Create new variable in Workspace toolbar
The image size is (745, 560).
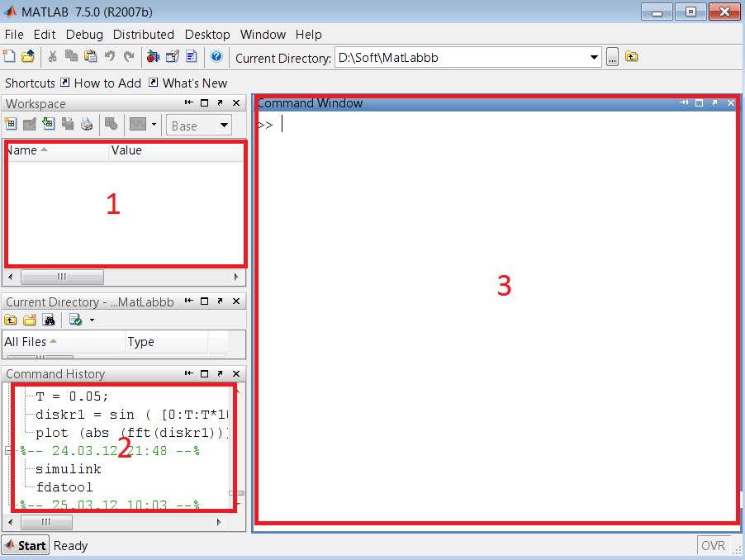coord(11,125)
